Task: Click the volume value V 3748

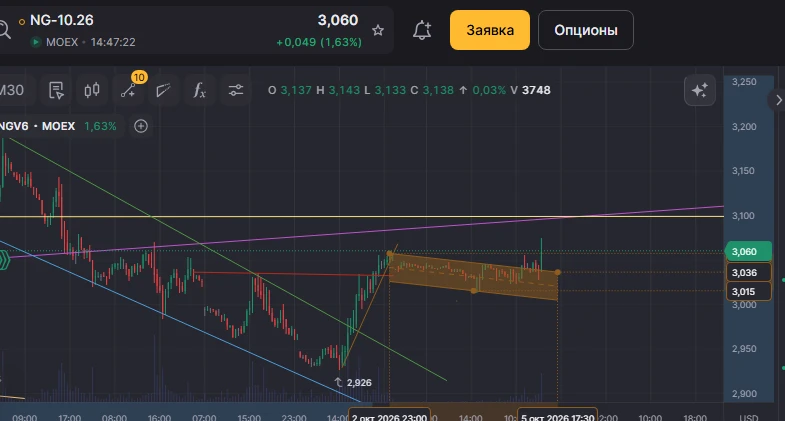Action: coord(530,90)
